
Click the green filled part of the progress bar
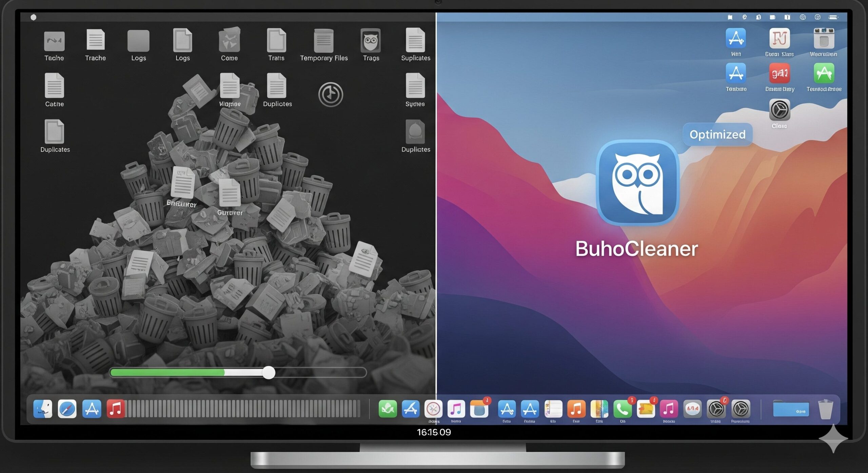coord(167,373)
